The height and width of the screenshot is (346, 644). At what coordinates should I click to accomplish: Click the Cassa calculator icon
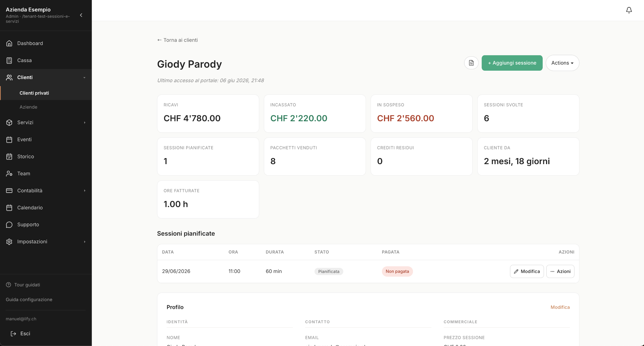(9, 60)
